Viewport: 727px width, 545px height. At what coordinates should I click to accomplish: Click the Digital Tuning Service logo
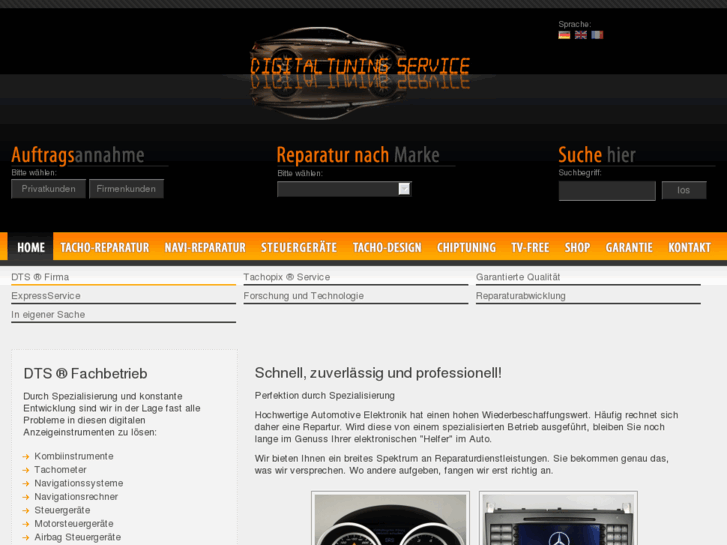[360, 73]
